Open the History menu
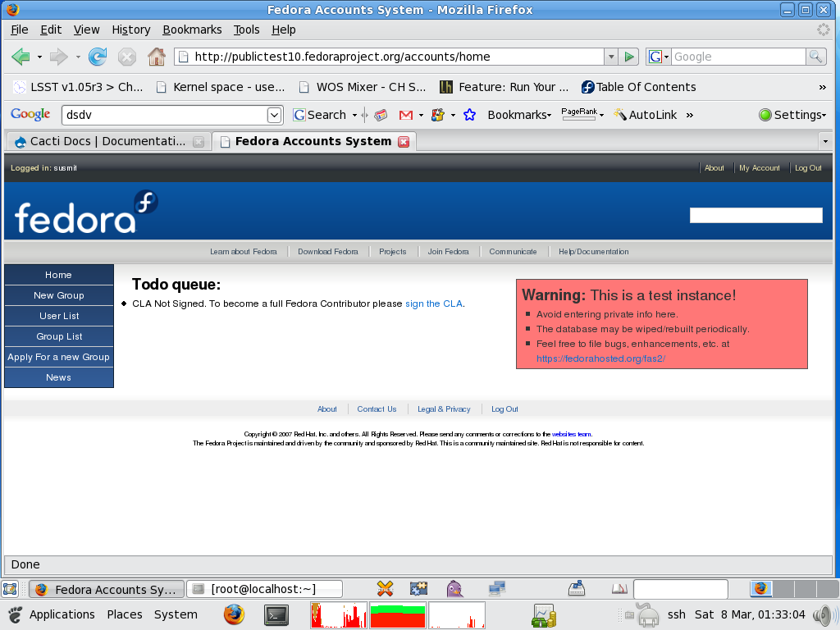The height and width of the screenshot is (630, 840). [130, 30]
